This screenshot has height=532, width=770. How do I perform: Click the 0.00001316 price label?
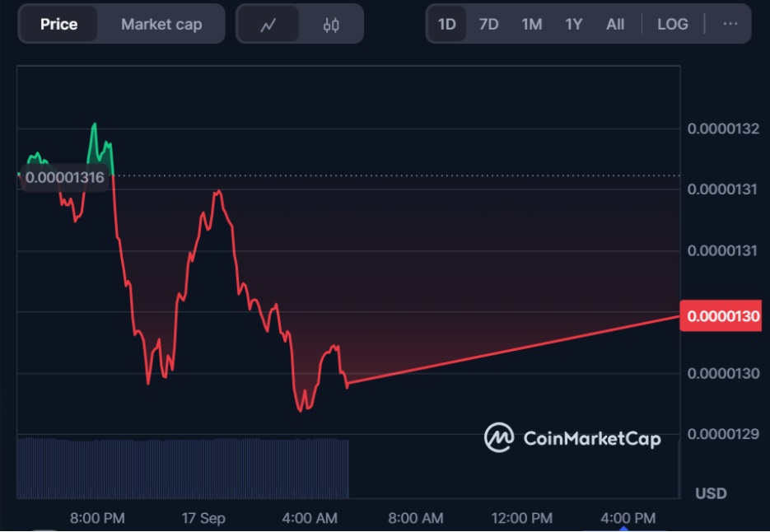[63, 176]
